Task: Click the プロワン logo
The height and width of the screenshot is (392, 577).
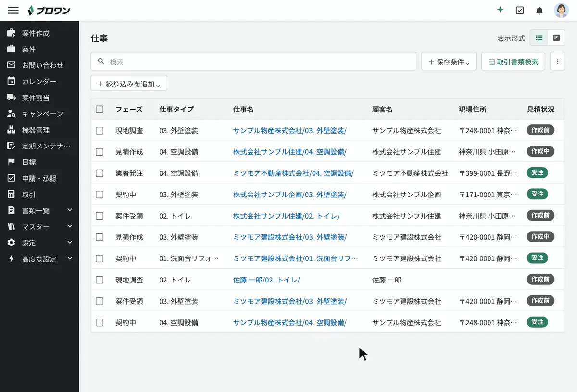Action: tap(49, 10)
